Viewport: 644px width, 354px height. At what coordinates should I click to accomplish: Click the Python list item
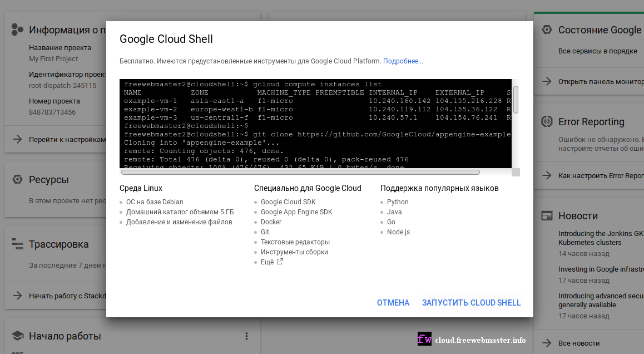(x=398, y=202)
